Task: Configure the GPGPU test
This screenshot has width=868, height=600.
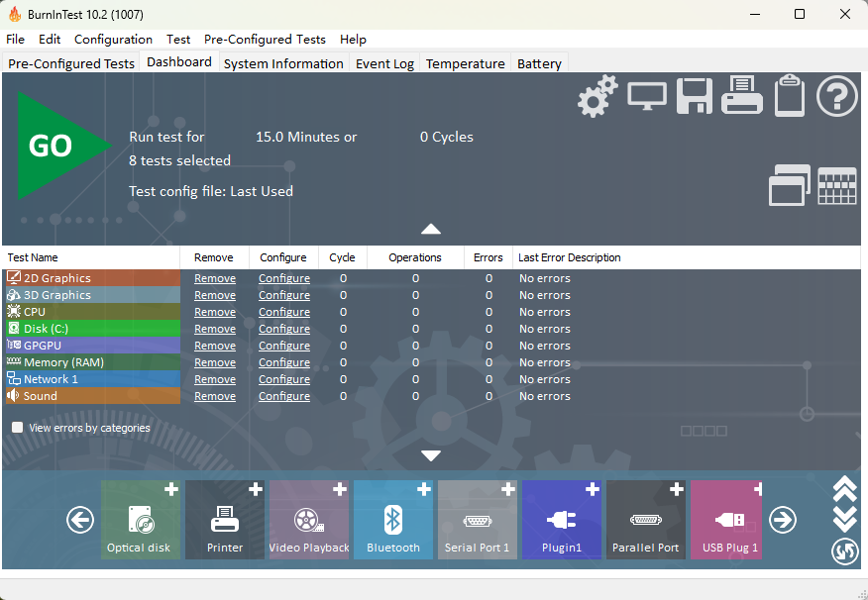Action: tap(284, 346)
